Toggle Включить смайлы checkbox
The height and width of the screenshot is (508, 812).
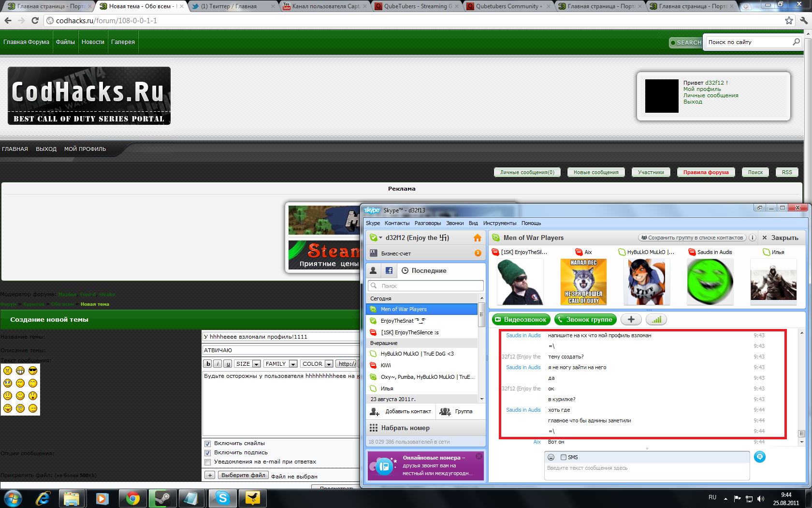(207, 444)
